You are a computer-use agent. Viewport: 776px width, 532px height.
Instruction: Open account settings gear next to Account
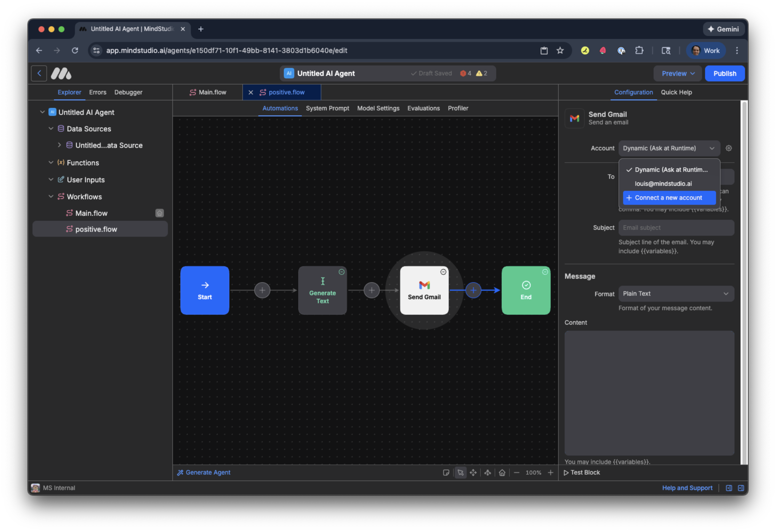[729, 148]
